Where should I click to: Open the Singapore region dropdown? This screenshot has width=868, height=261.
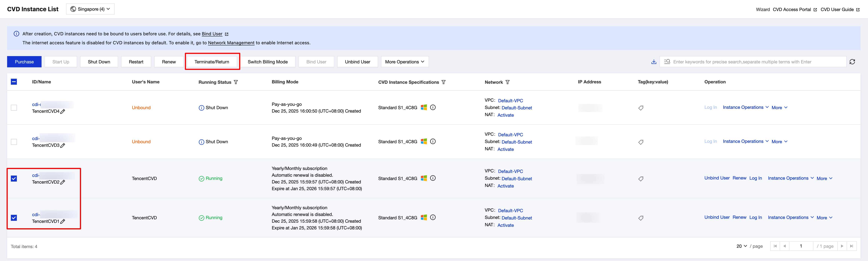tap(90, 9)
